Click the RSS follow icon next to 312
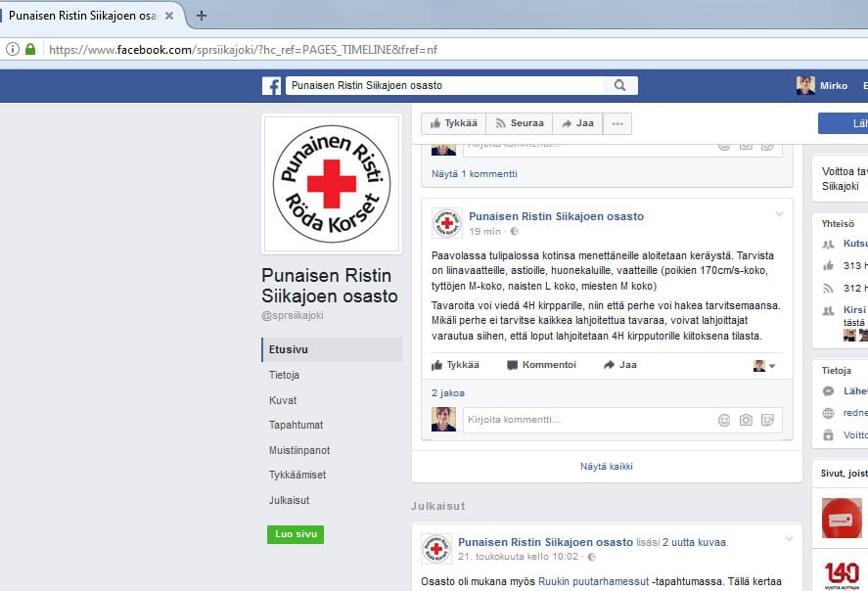The width and height of the screenshot is (868, 591). point(828,289)
